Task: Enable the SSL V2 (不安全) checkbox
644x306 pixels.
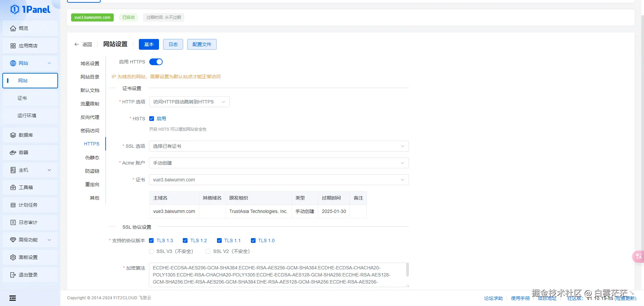Action: [208, 251]
